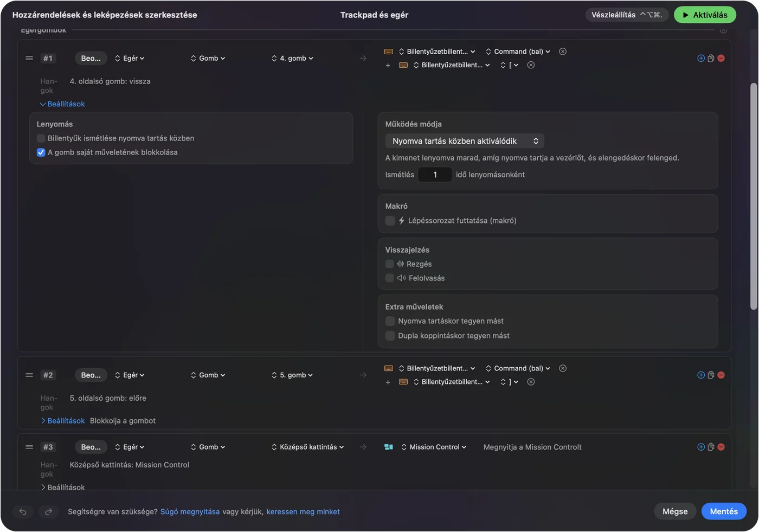Duplicate rule #3 with copy icon
The width and height of the screenshot is (759, 532).
pos(711,447)
